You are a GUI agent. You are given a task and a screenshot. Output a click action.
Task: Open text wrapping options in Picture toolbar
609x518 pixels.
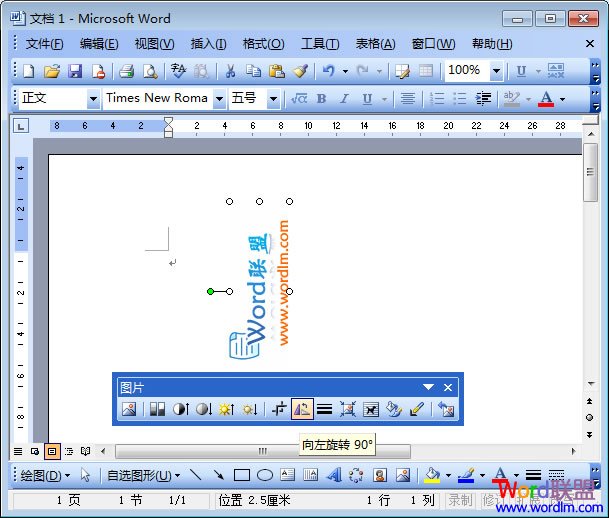click(371, 409)
